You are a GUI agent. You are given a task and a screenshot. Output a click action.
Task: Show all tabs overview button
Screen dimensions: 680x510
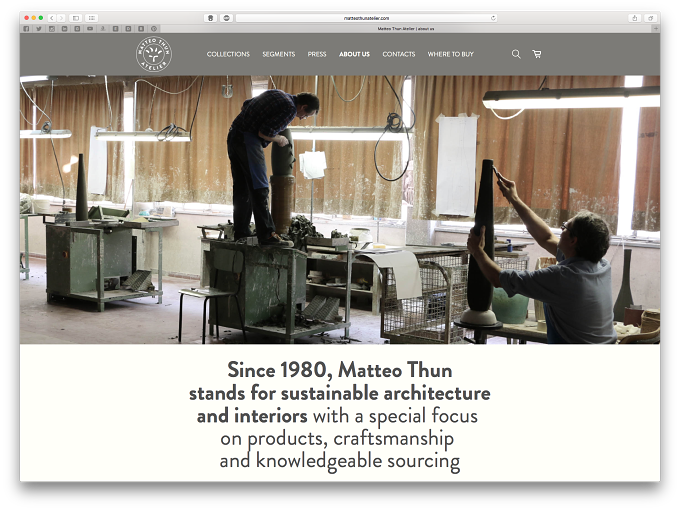(x=651, y=18)
